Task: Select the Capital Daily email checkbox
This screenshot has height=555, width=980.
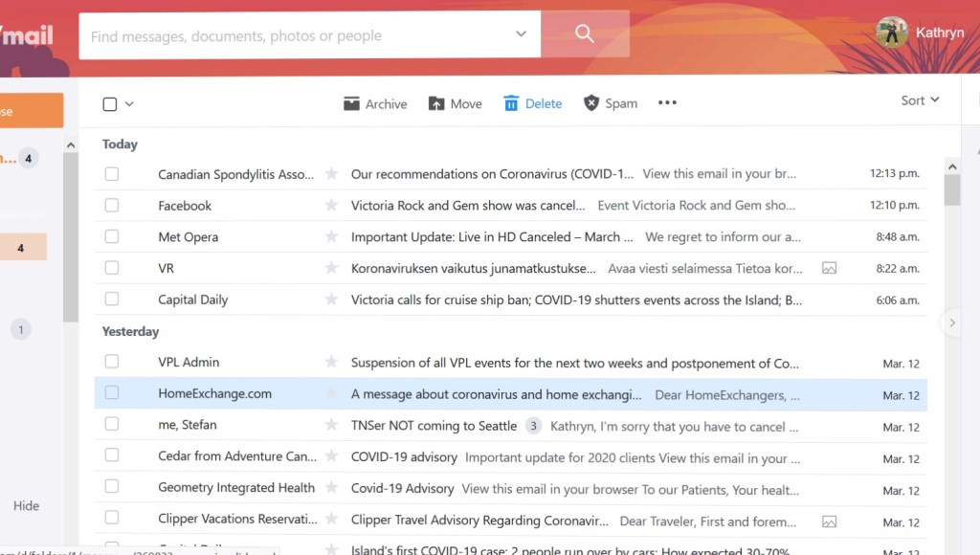Action: [112, 300]
